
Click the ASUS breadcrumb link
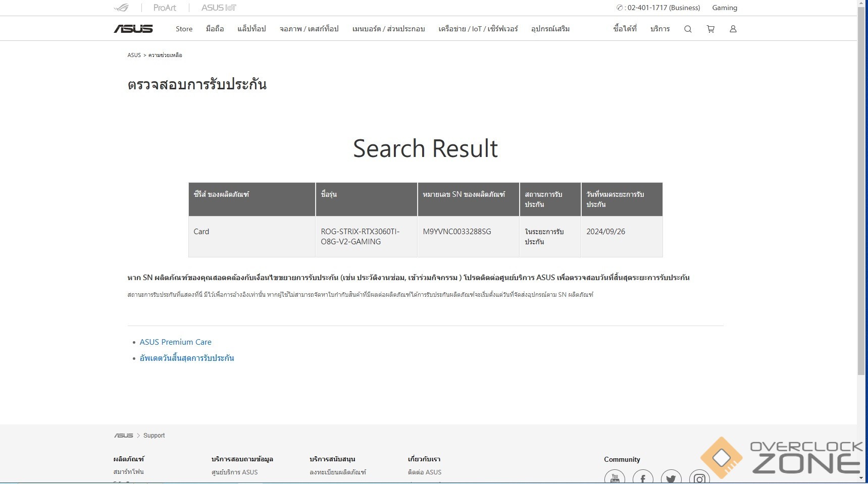pyautogui.click(x=134, y=55)
